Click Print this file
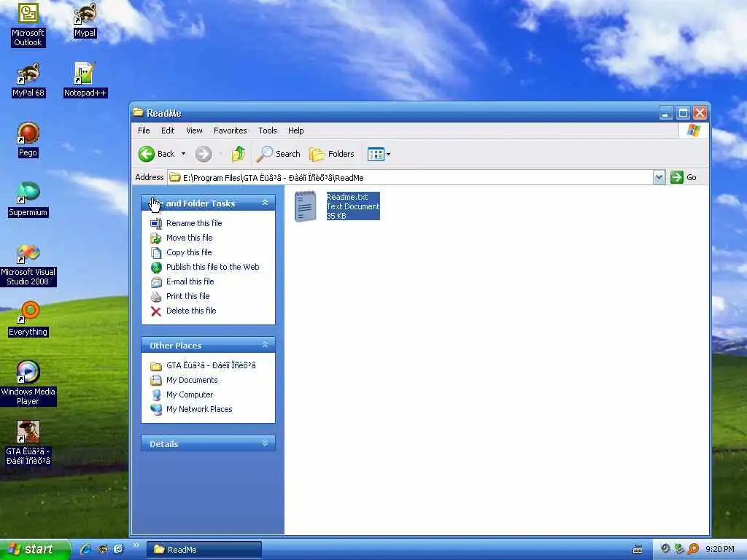747x560 pixels. coord(187,296)
